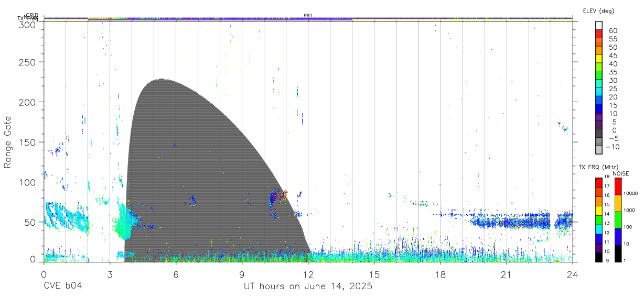Click Range Gate axis tick '300'

click(x=27, y=24)
